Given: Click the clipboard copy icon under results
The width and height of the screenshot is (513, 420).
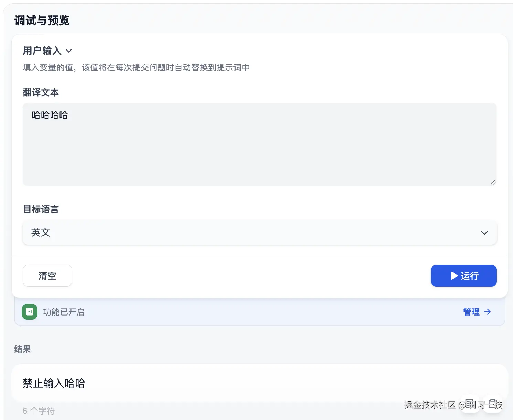Looking at the screenshot, I should click(492, 404).
